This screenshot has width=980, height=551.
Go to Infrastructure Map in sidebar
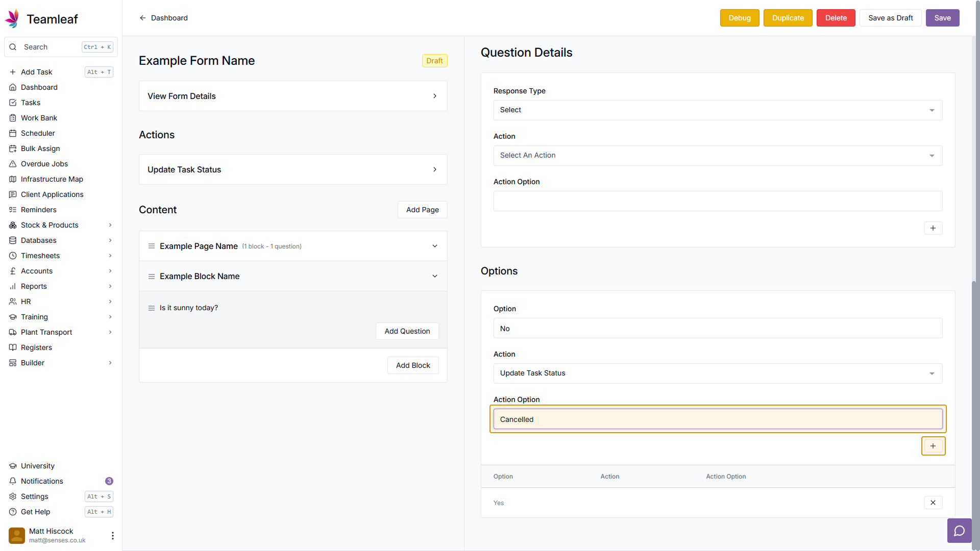click(x=52, y=179)
